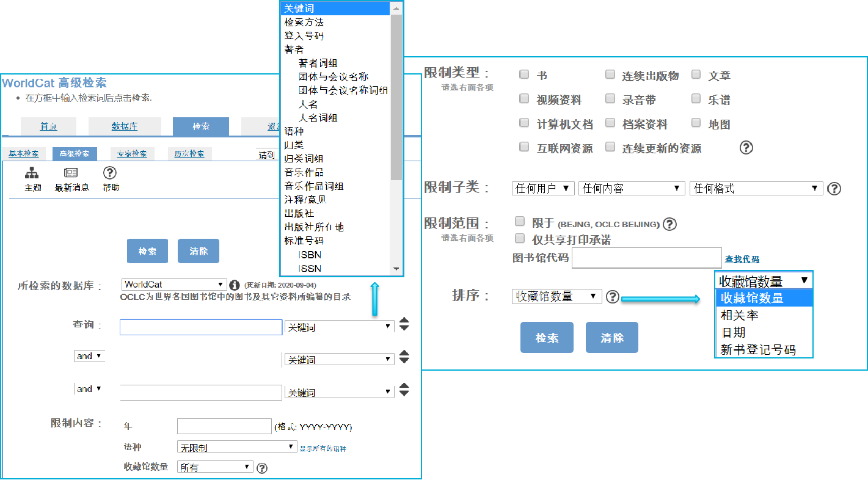Open the 最新消息 news icon
The image size is (868, 480).
click(71, 173)
